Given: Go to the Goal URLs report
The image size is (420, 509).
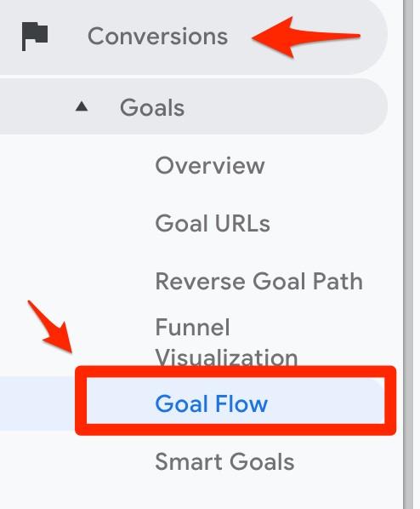Looking at the screenshot, I should point(213,223).
